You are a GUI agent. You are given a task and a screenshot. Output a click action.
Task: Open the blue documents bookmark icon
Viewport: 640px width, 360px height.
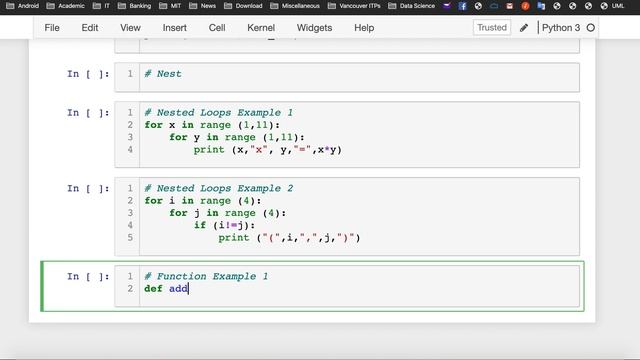(x=541, y=6)
